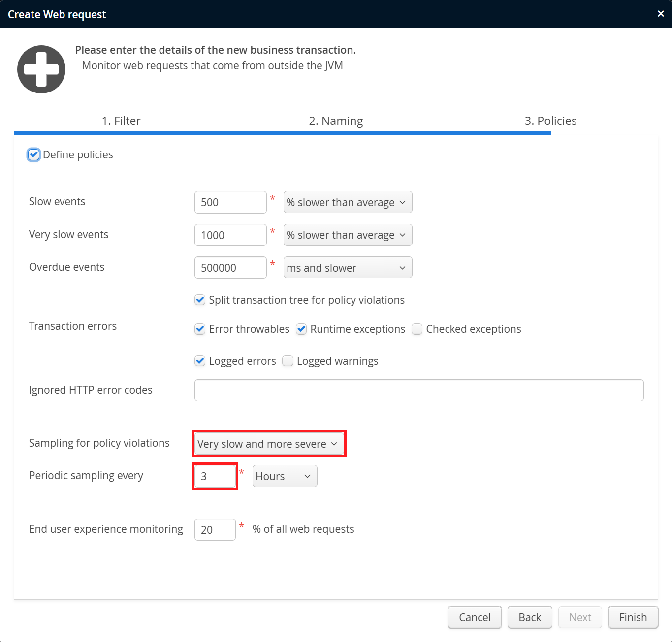Open the Slow events unit dropdown
Screen dimensions: 672x642
coord(348,202)
